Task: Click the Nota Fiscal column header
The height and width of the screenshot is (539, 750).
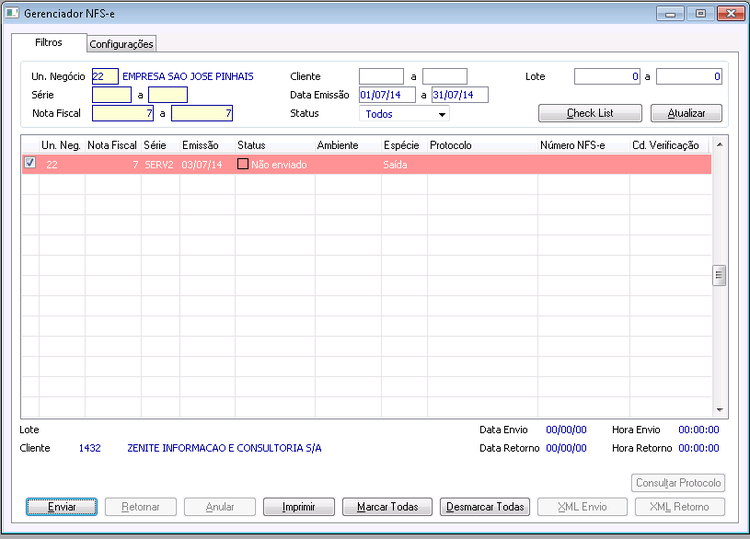Action: tap(112, 145)
